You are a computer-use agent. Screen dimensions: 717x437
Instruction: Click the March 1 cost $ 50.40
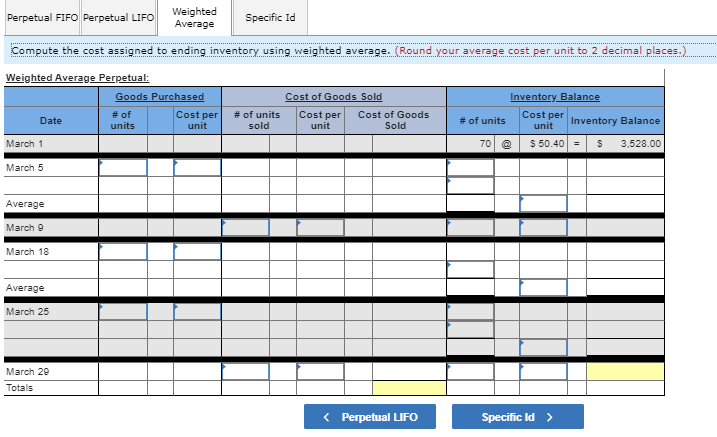[547, 144]
